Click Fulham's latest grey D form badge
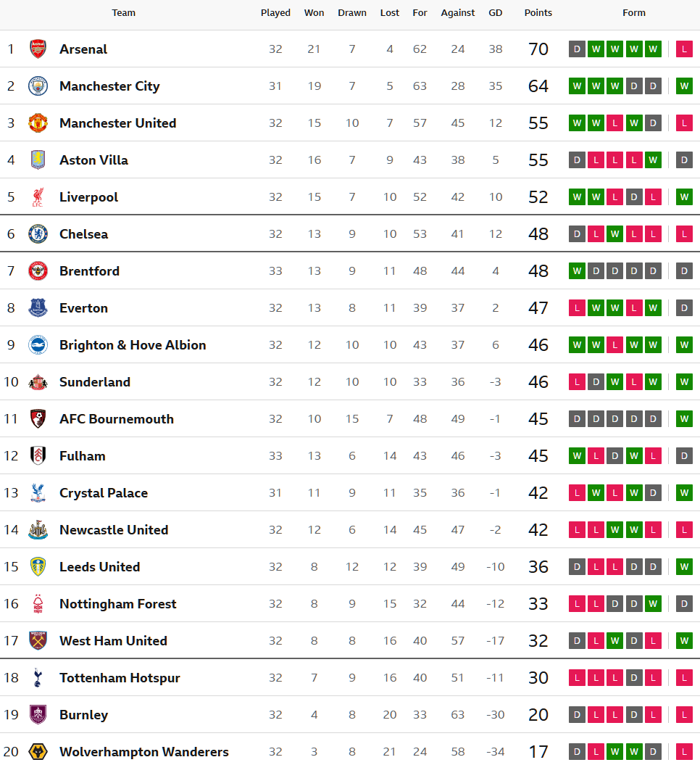The image size is (700, 765). point(684,456)
